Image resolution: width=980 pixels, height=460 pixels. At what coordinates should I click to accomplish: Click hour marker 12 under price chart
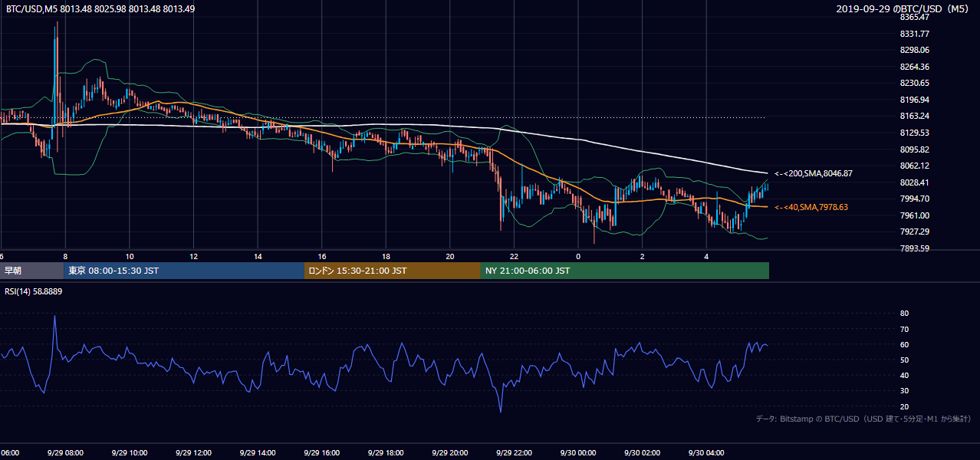[x=193, y=256]
